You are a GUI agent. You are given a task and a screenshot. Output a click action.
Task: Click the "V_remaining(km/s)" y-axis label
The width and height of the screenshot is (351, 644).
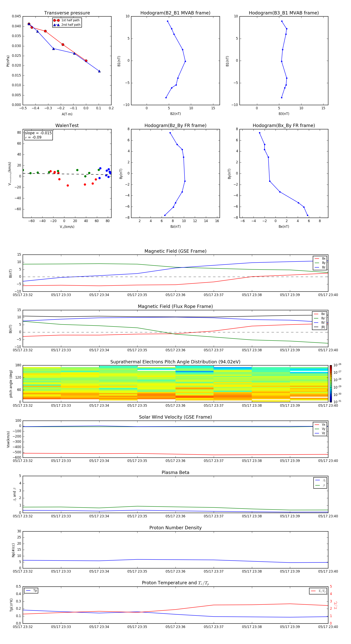[10, 173]
